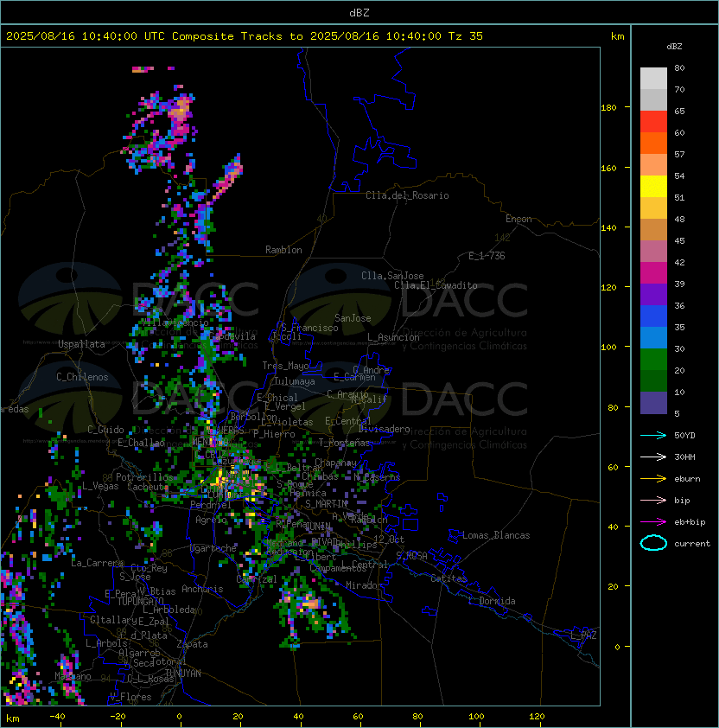Click the '-40' tick label on bottom axis

click(57, 717)
